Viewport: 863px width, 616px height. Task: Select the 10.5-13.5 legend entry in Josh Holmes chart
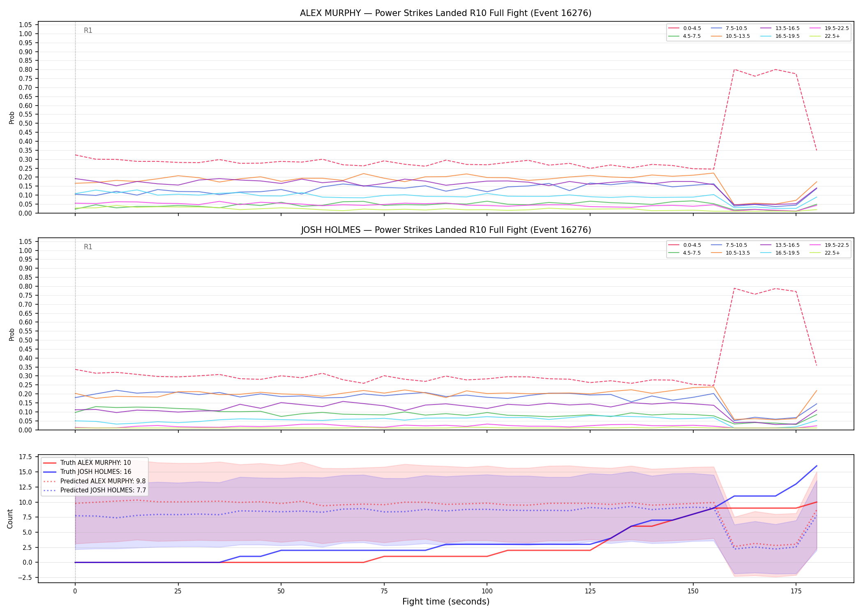pyautogui.click(x=730, y=253)
